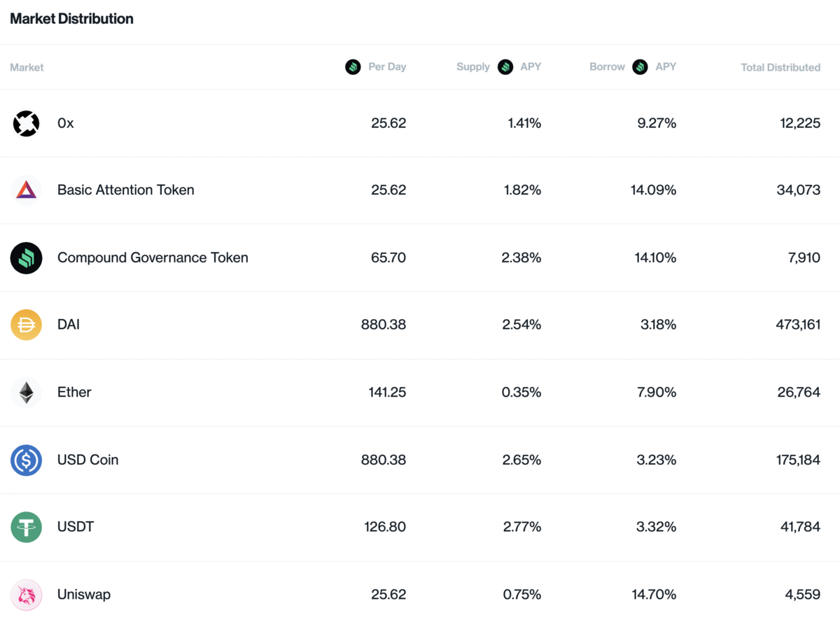The height and width of the screenshot is (622, 840).
Task: Select Uniswap per day value 25.62
Action: (388, 595)
